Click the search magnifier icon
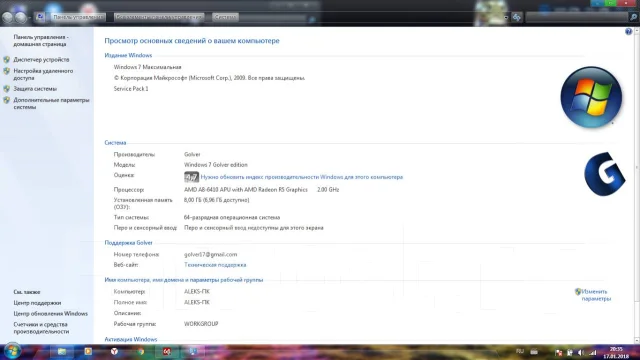The width and height of the screenshot is (640, 360). 633,17
